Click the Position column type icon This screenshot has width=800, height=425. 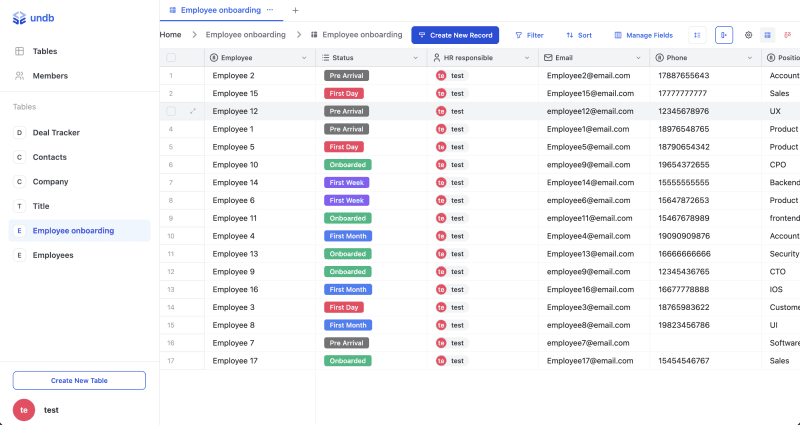click(771, 58)
